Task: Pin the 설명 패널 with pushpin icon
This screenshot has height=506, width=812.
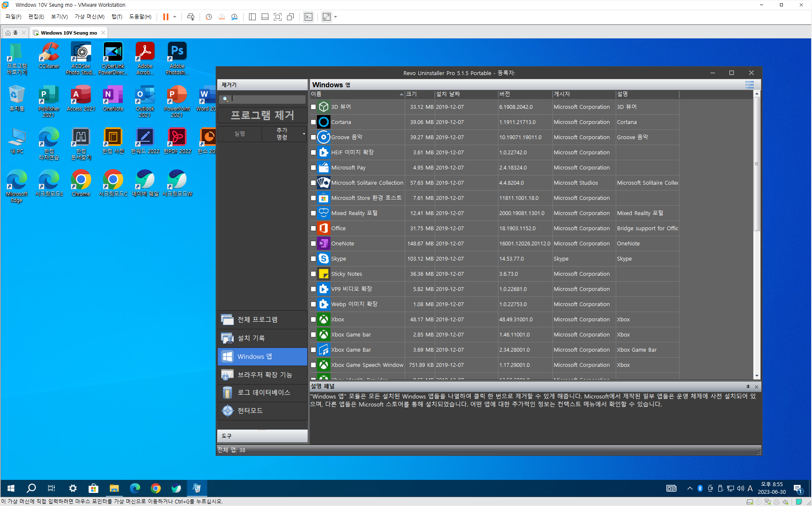Action: click(x=748, y=386)
